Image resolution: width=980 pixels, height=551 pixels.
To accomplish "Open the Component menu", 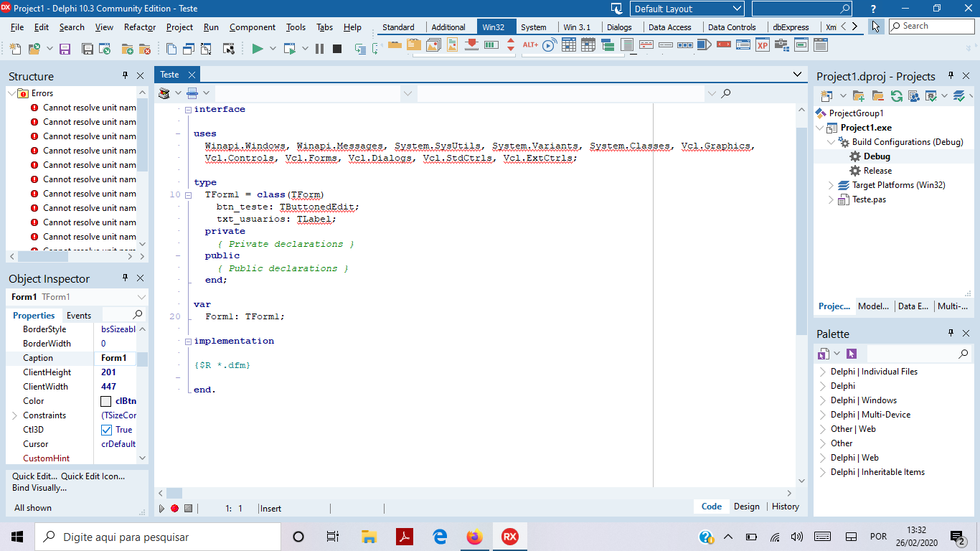I will pos(253,27).
